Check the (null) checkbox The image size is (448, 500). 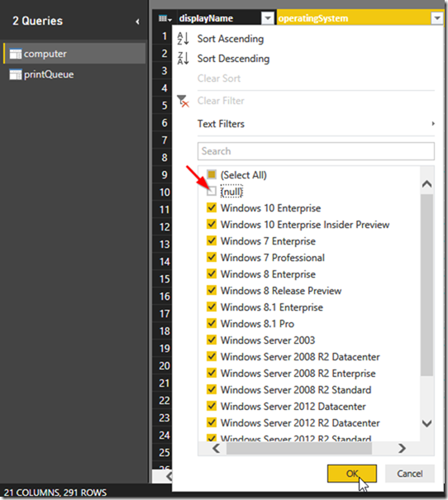coord(212,192)
